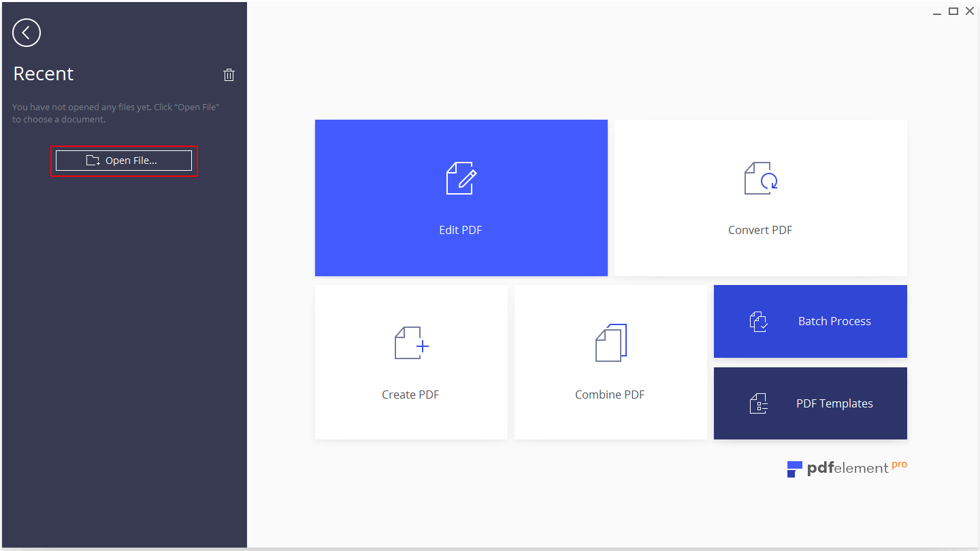Image resolution: width=980 pixels, height=551 pixels.
Task: Click the folder icon on Open File
Action: coord(93,161)
